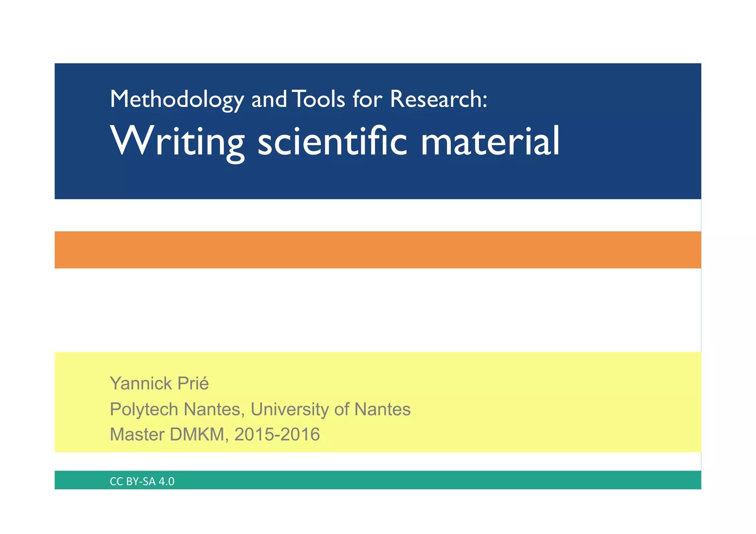
Task: Click the word "Research:" in the heading
Action: (439, 99)
